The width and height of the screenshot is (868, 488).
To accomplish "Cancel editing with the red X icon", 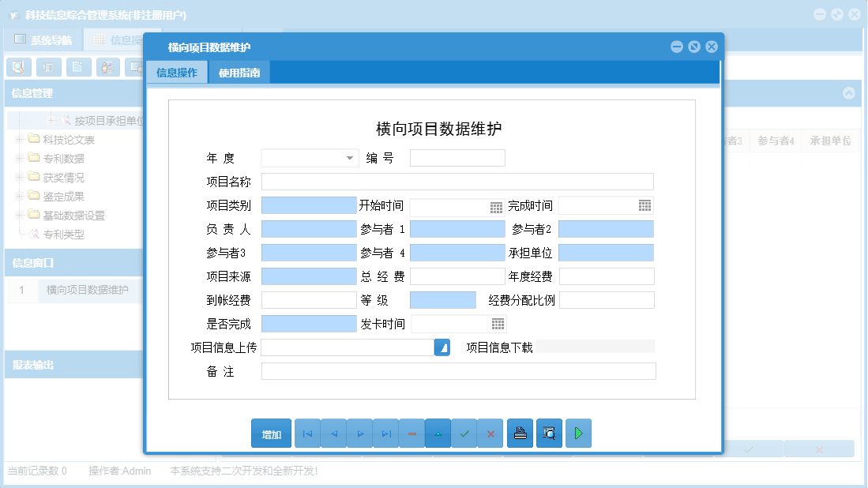I will [490, 433].
